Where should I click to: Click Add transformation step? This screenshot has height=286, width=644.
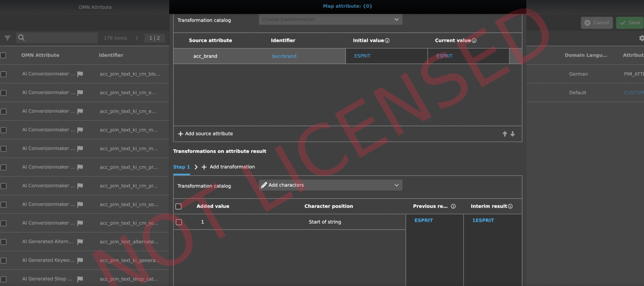[x=228, y=167]
